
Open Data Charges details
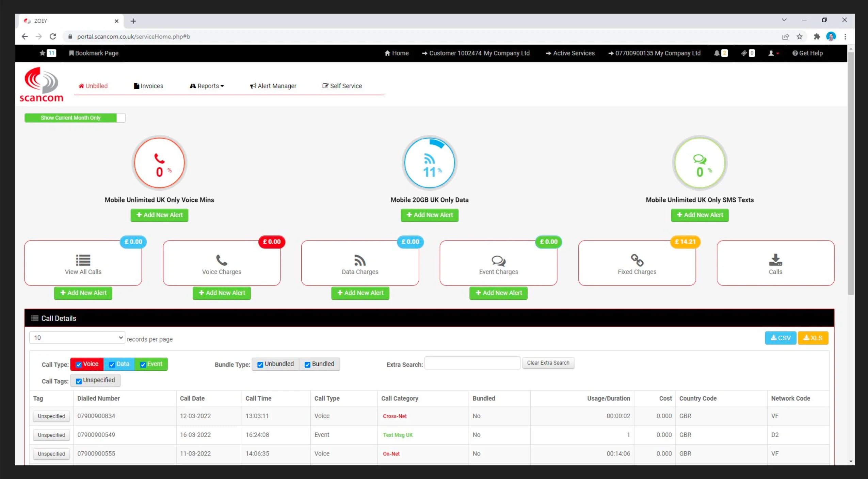[x=360, y=260]
